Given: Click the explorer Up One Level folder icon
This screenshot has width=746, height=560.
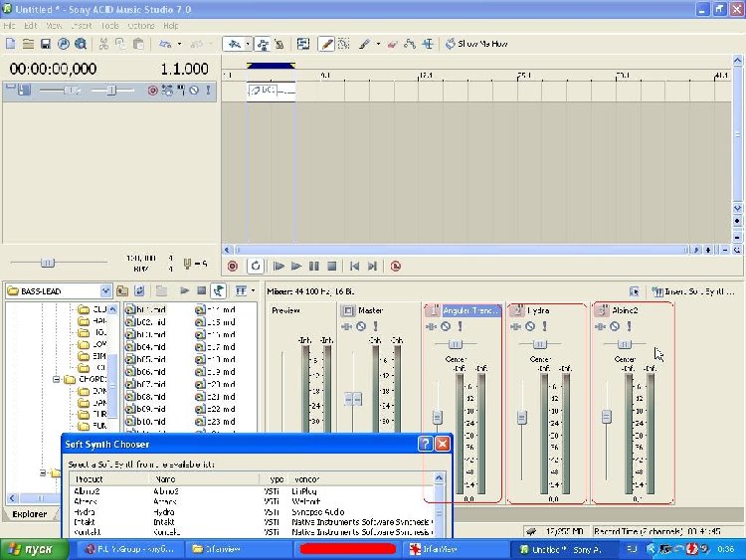Looking at the screenshot, I should click(x=122, y=290).
